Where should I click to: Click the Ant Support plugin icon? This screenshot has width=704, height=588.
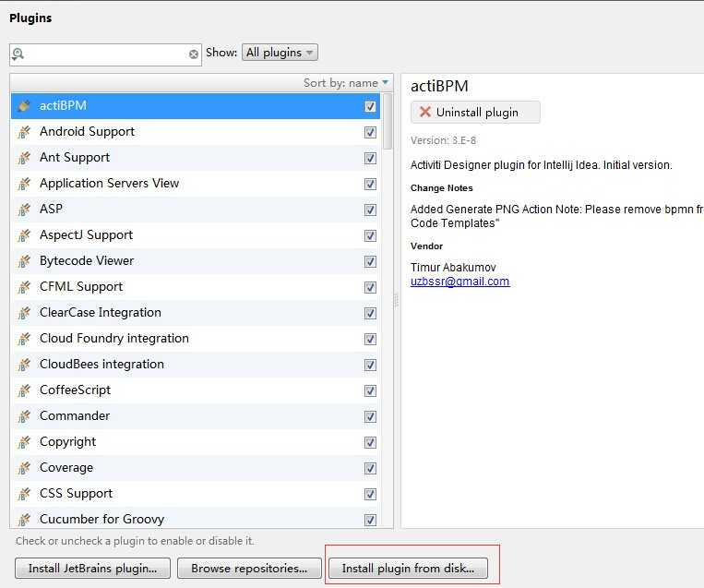tap(24, 158)
